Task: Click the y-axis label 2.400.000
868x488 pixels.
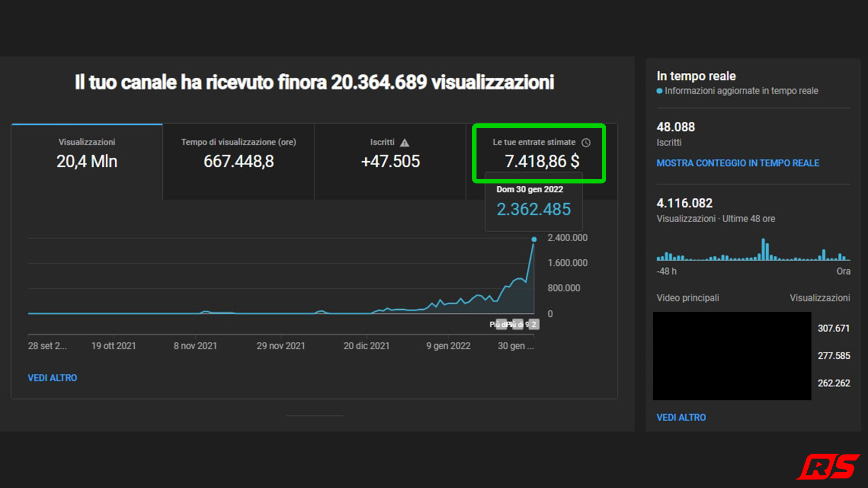Action: [x=567, y=238]
